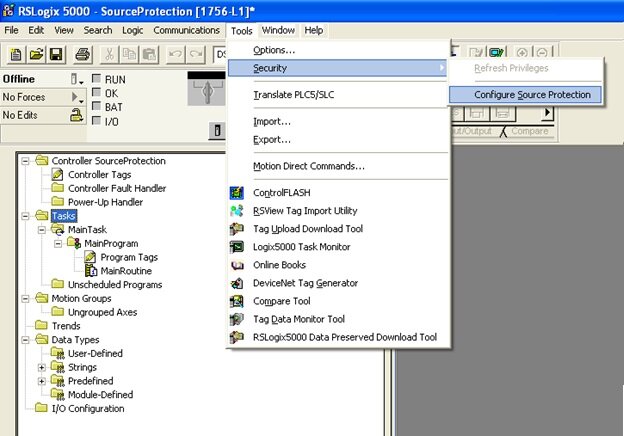
Task: Open the Help menu
Action: (314, 30)
